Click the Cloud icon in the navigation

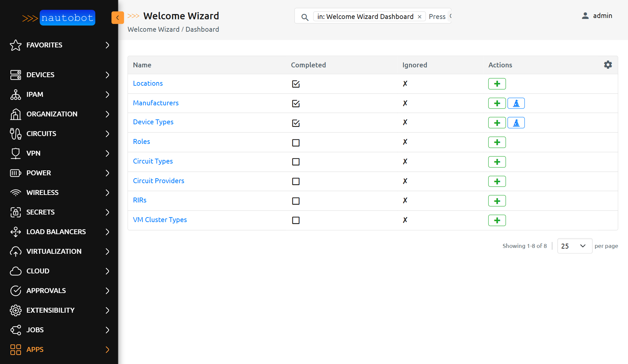15,271
